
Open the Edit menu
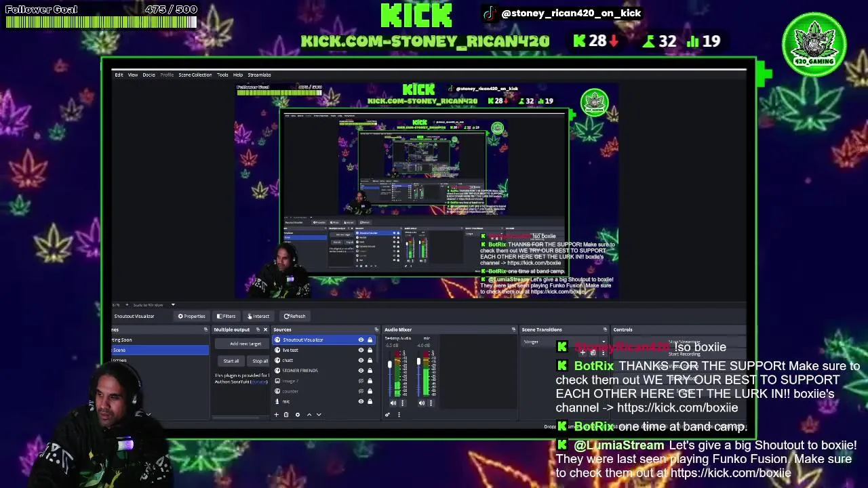[119, 75]
